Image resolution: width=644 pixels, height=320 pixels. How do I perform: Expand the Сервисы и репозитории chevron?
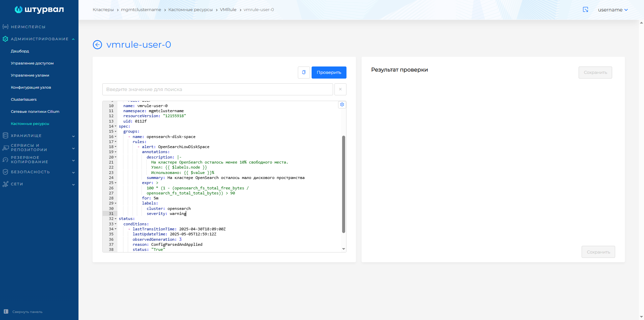pyautogui.click(x=73, y=148)
